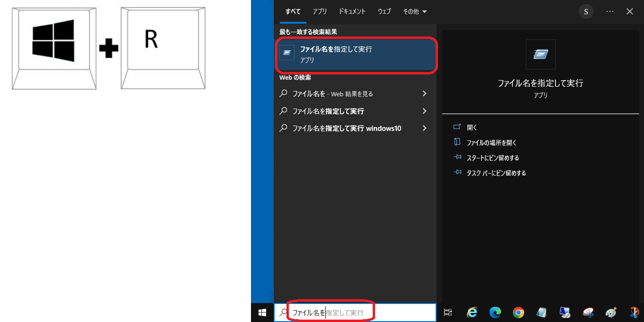The height and width of the screenshot is (322, 644).
Task: Open Snipping Tool from the taskbar
Action: pyautogui.click(x=588, y=313)
